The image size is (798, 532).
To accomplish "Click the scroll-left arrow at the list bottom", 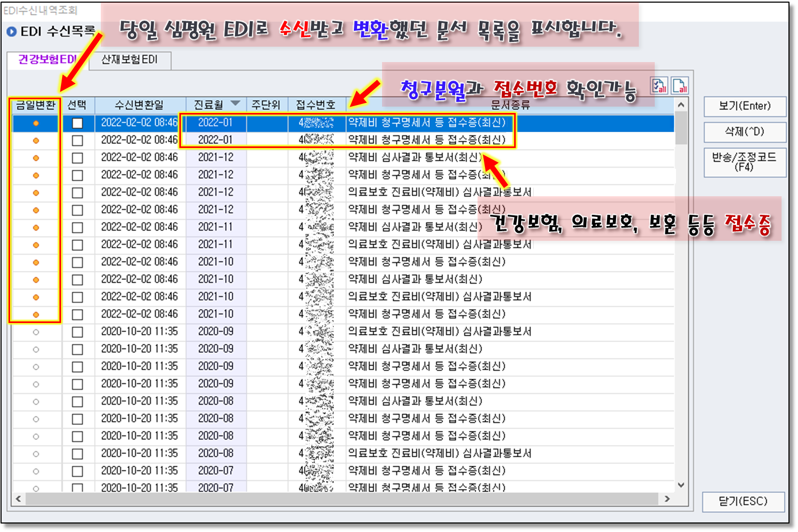I will 19,499.
